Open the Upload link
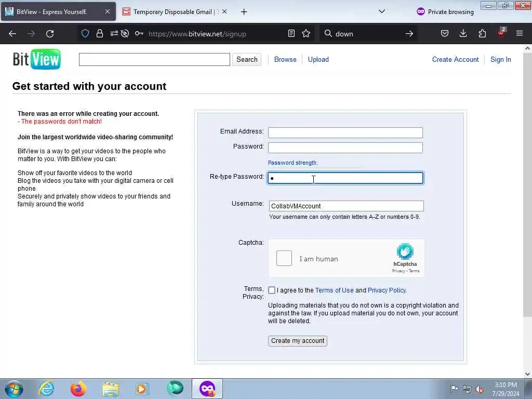Viewport: 532px width, 399px height. (318, 59)
